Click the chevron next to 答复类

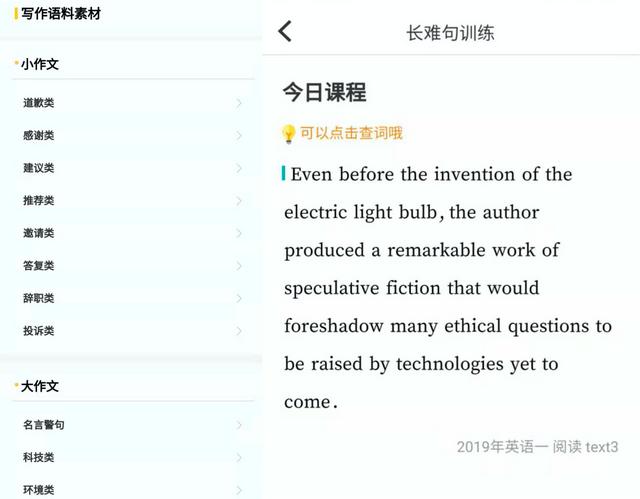point(239,266)
